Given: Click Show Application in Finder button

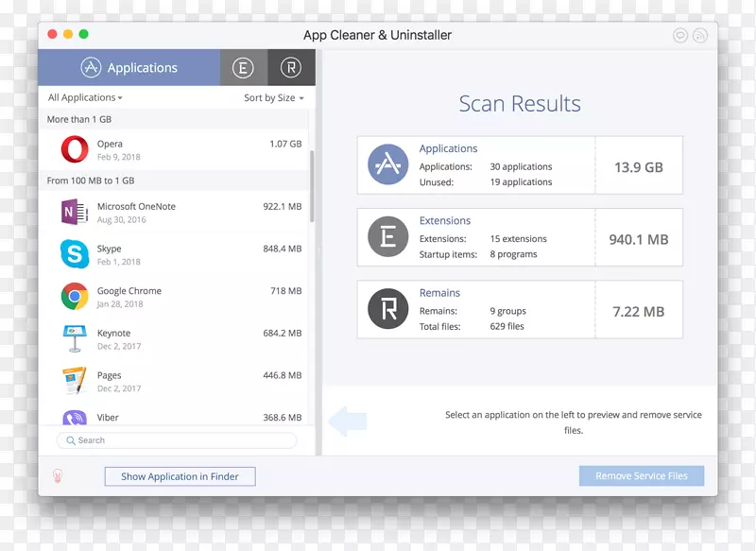Looking at the screenshot, I should click(180, 476).
